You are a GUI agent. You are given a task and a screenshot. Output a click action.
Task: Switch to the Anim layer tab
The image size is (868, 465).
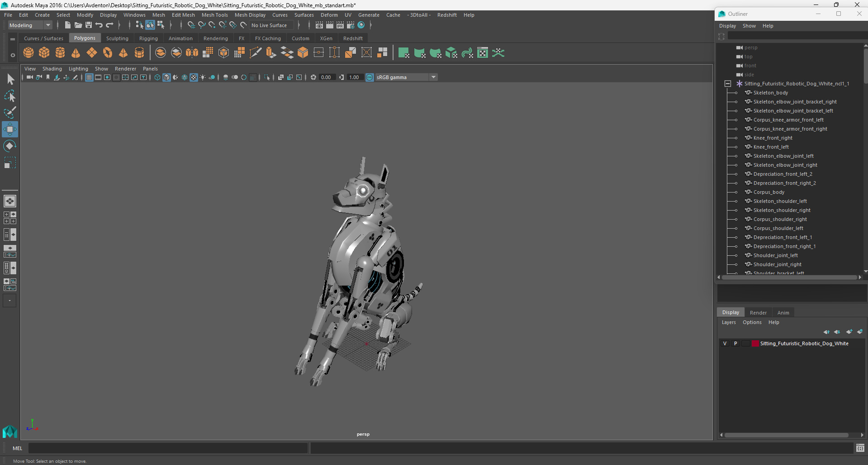click(x=783, y=313)
